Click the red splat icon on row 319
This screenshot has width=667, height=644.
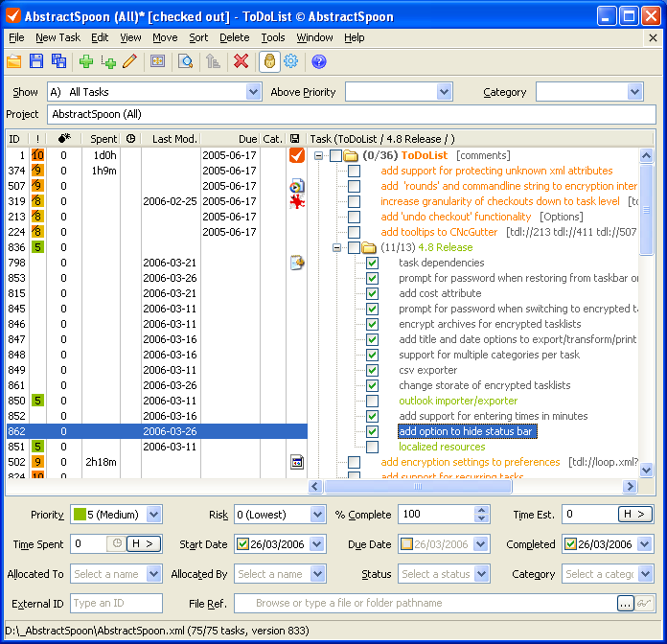[297, 201]
